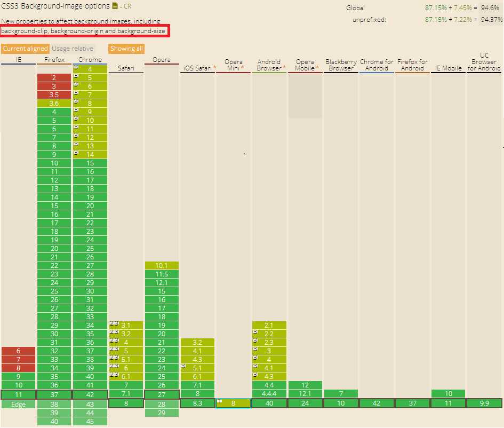Screen dimensions: 504x428
Task: Select the yellow-green Firefox 3.6 cell
Action: click(x=54, y=103)
